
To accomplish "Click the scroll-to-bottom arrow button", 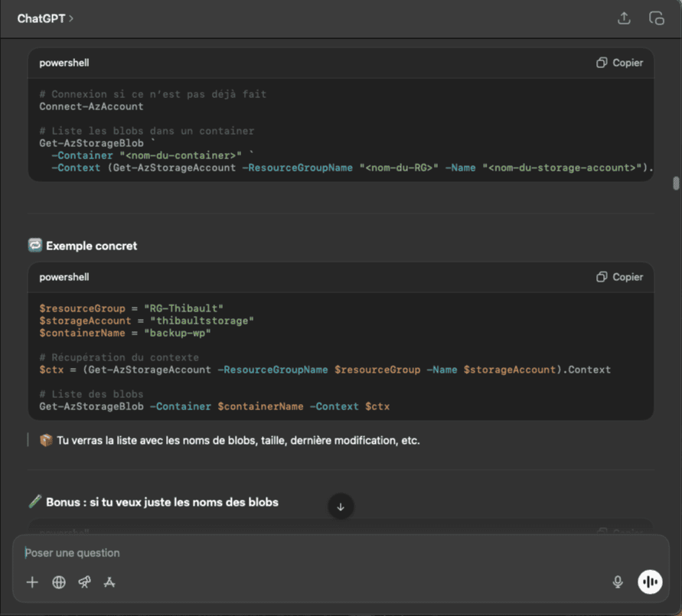I will [x=341, y=507].
